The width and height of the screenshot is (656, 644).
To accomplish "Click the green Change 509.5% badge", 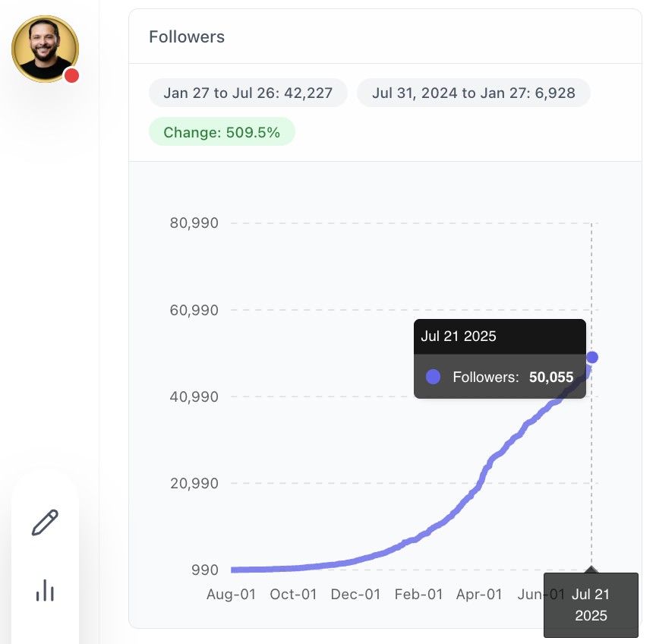I will 222,132.
